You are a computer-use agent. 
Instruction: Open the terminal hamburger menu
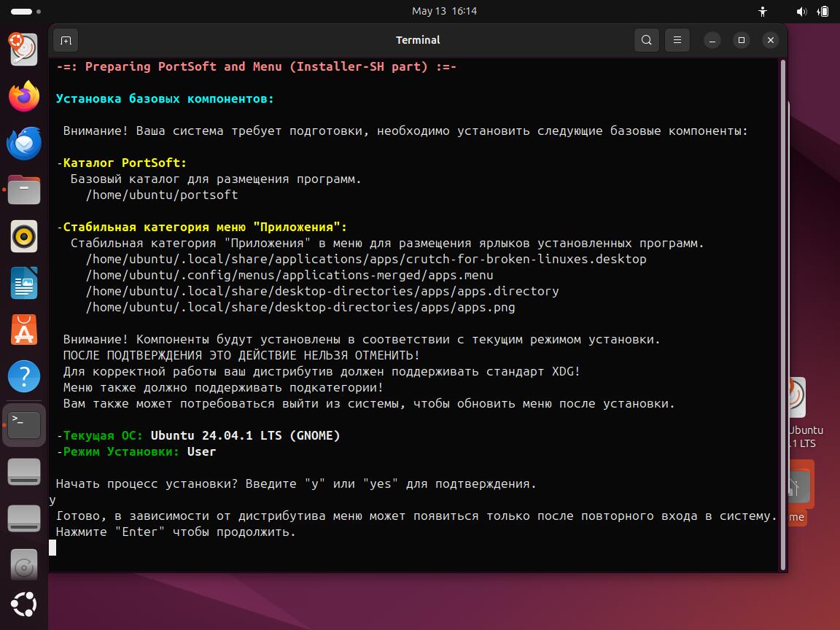click(677, 40)
